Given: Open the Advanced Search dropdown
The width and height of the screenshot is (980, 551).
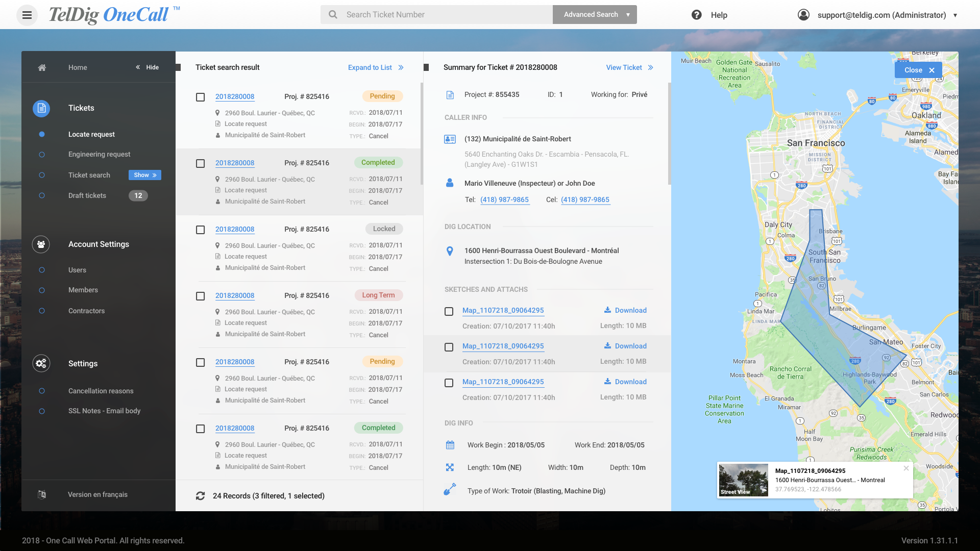Looking at the screenshot, I should coord(595,15).
